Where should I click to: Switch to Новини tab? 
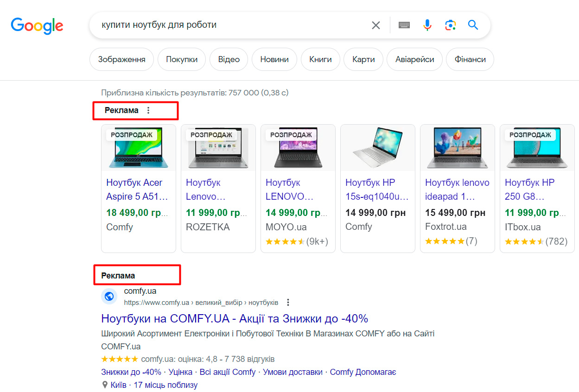point(274,59)
